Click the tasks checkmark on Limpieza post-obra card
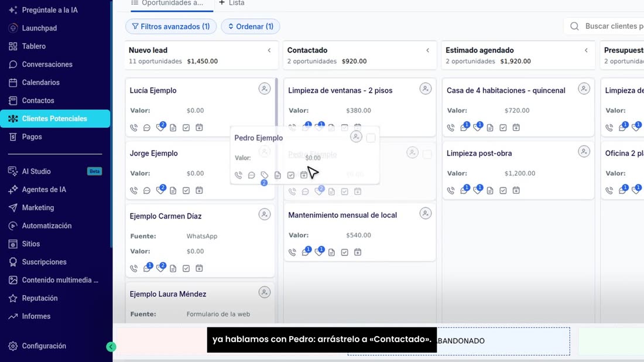 (503, 190)
